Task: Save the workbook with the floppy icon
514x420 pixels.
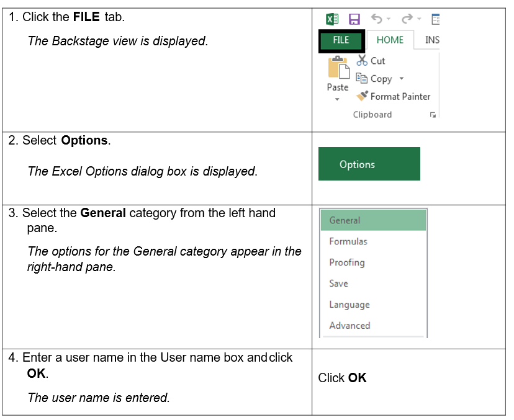Action: [354, 19]
